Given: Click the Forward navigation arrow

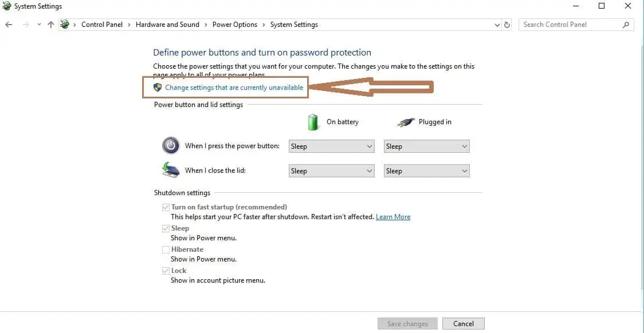Looking at the screenshot, I should [26, 25].
